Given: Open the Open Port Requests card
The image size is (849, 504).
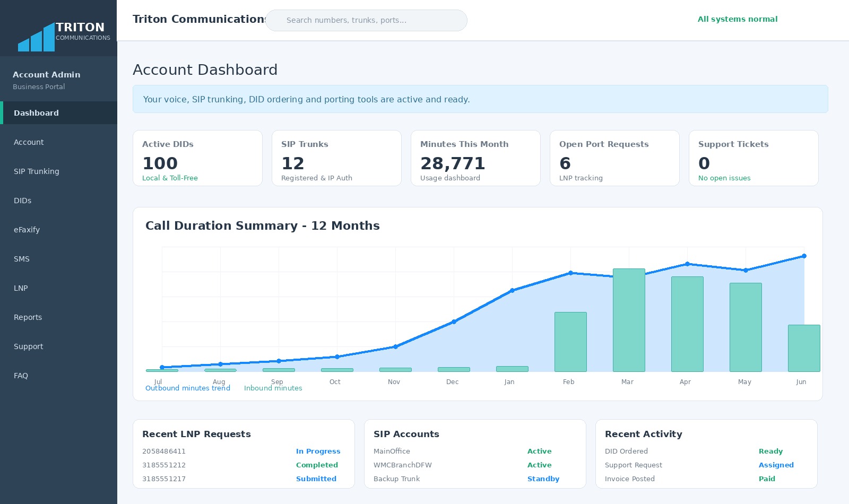Looking at the screenshot, I should coord(614,158).
